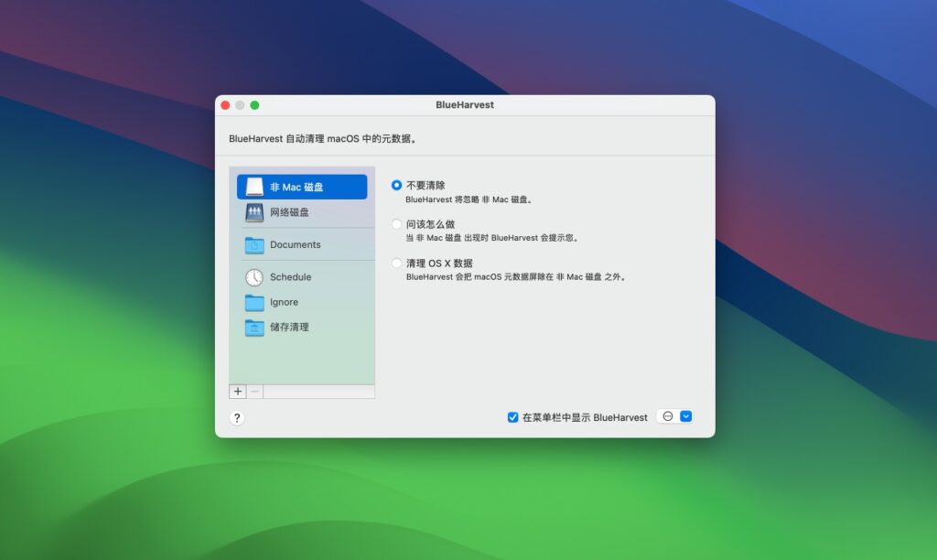Viewport: 937px width, 560px height.
Task: Open the blue chevron dropdown near bottom right
Action: point(684,416)
